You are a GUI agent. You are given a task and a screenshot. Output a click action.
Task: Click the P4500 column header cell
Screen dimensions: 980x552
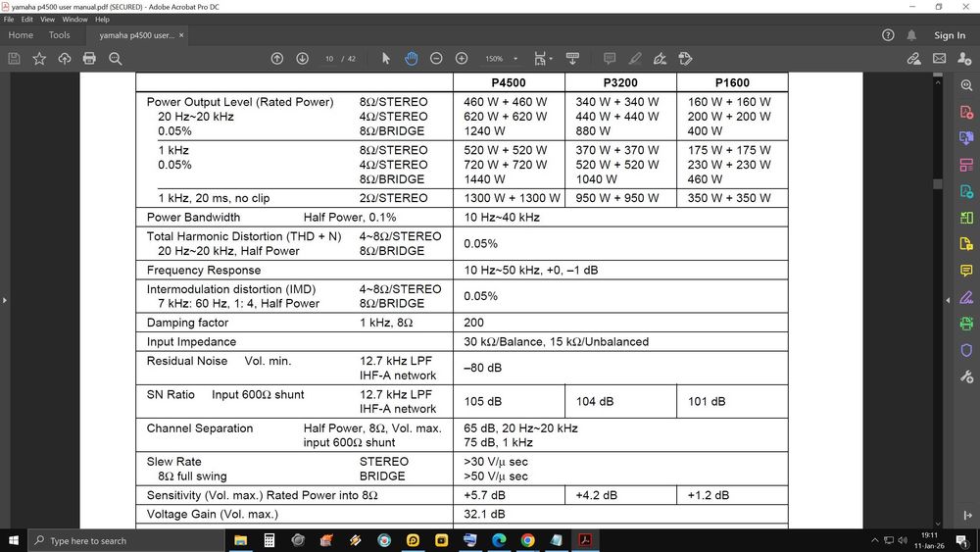coord(509,82)
